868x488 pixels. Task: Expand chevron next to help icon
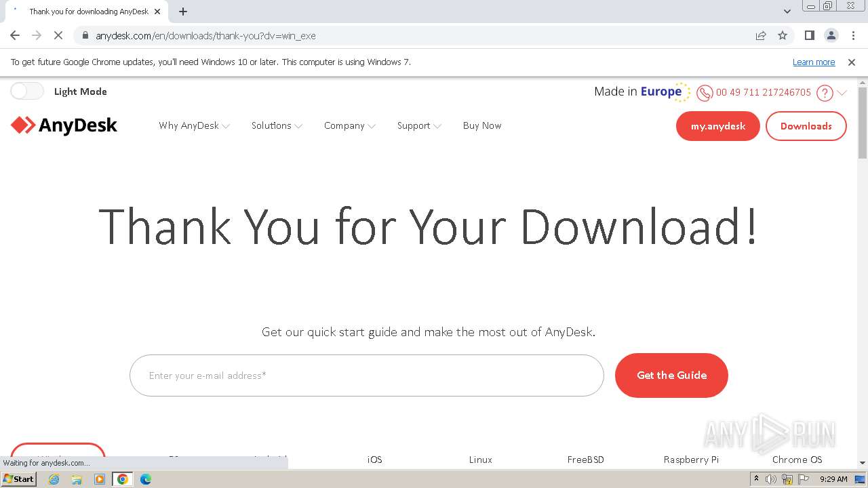coord(842,93)
